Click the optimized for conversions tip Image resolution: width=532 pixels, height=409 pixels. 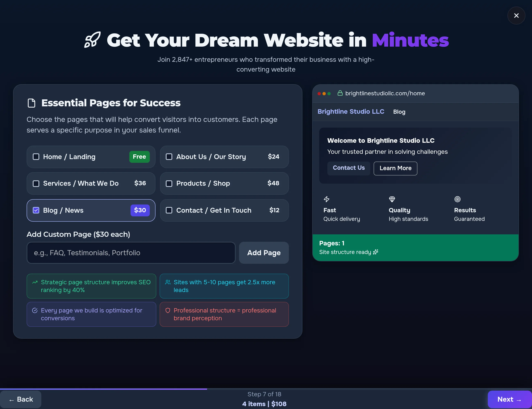(x=91, y=314)
